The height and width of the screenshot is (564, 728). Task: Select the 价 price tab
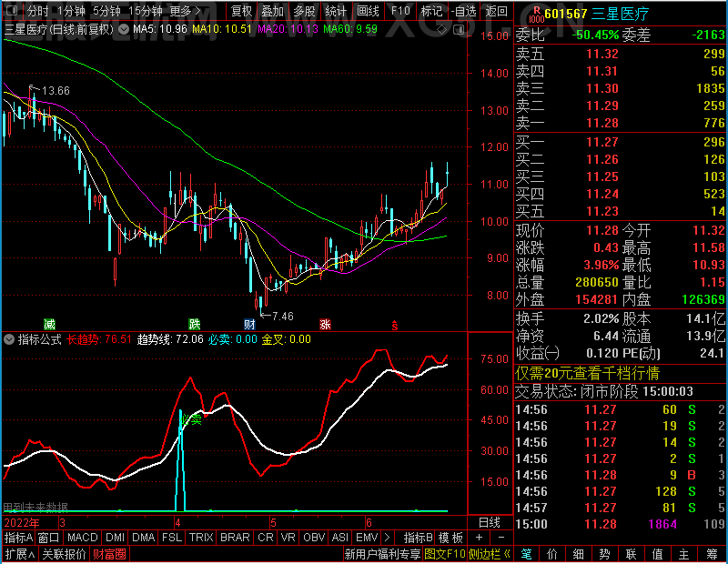552,554
